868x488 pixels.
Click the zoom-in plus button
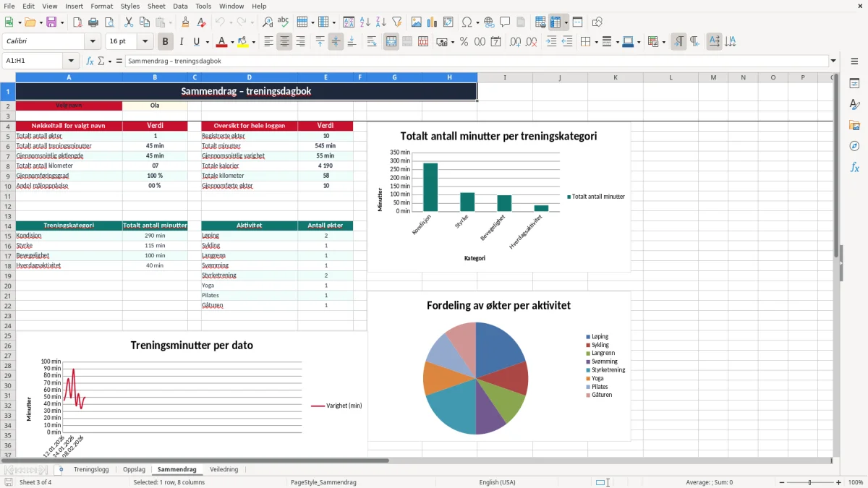(839, 482)
